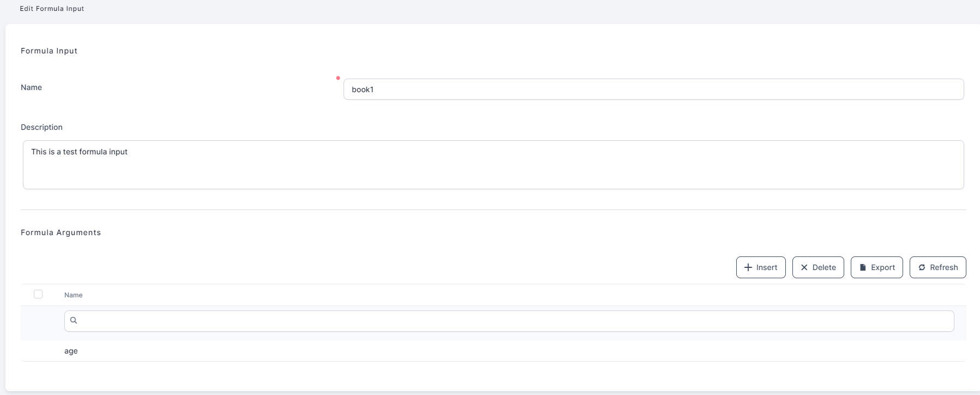Focus the Name column search filter

click(513, 321)
